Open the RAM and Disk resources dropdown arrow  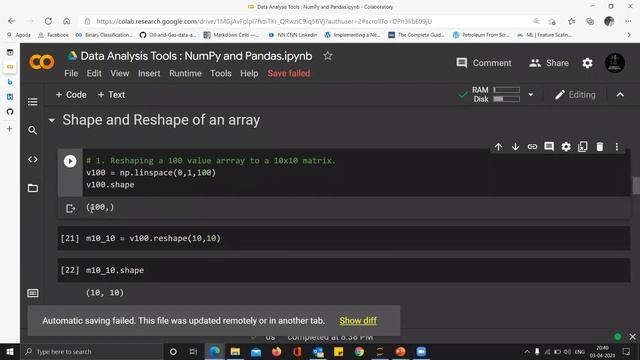click(531, 95)
